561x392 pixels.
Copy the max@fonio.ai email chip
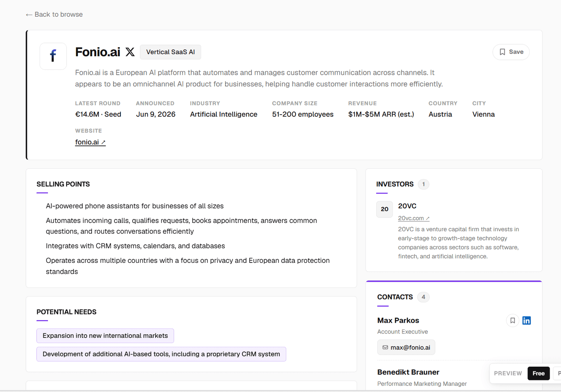[x=406, y=347]
